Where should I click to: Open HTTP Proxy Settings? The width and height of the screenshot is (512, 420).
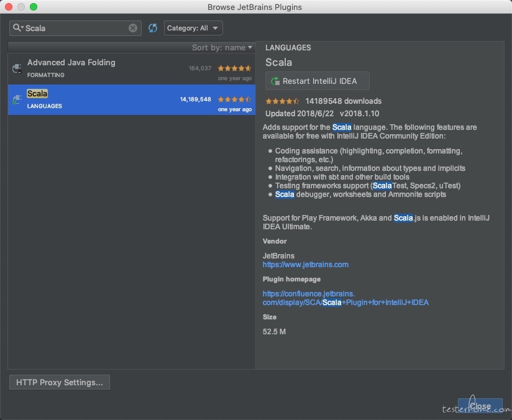[x=60, y=383]
